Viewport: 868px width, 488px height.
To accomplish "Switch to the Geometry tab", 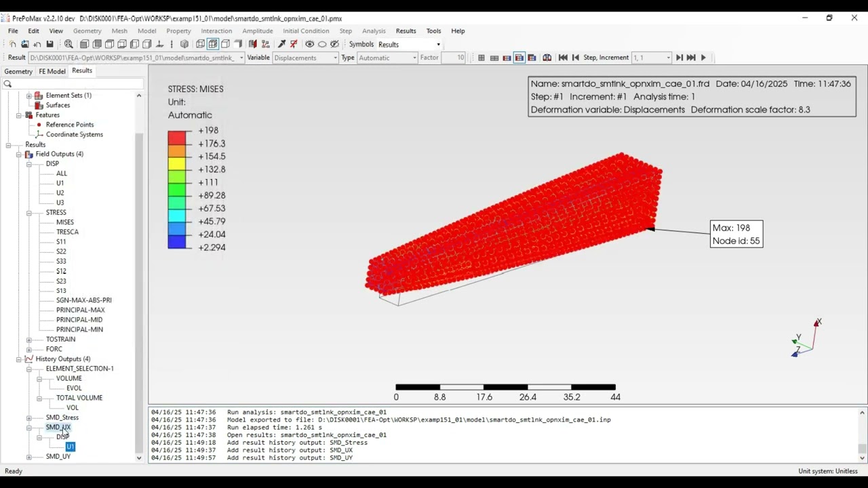I will point(18,71).
